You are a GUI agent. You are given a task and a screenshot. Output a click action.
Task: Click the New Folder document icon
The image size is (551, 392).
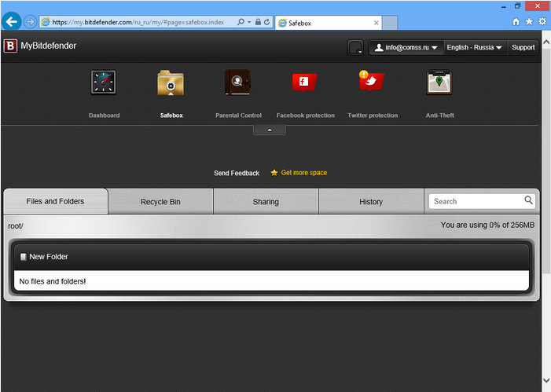click(x=24, y=257)
